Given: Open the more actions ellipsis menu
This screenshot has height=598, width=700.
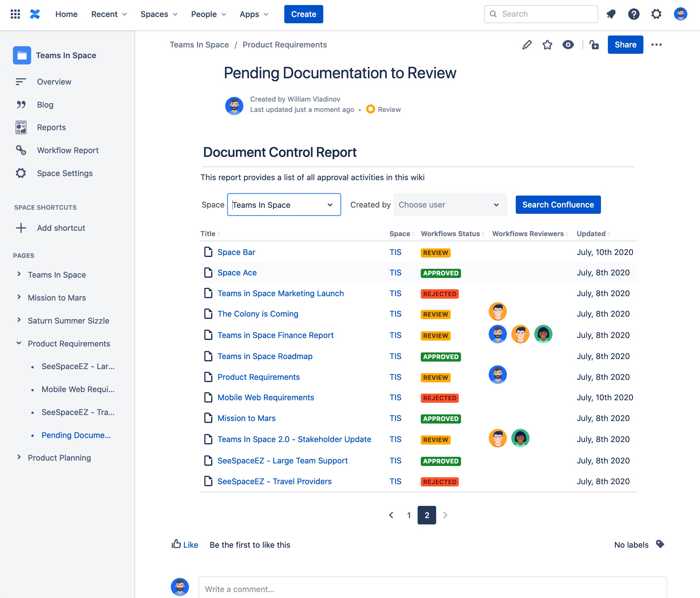Looking at the screenshot, I should pos(656,45).
